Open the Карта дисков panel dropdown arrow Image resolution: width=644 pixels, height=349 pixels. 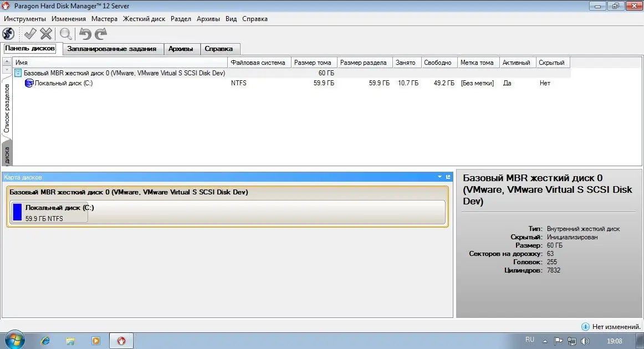[x=440, y=177]
